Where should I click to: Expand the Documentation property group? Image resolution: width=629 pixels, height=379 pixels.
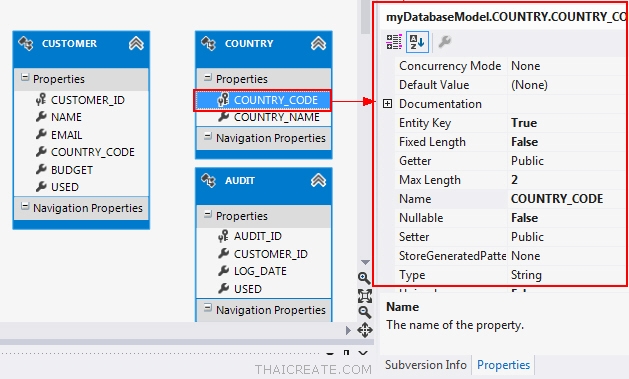coord(388,104)
